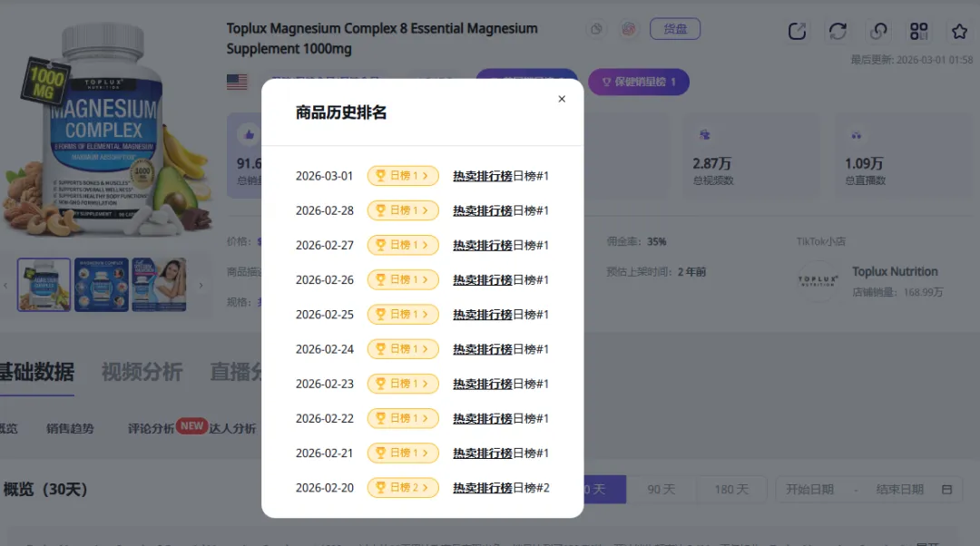Image resolution: width=980 pixels, height=546 pixels.
Task: Open the 日榜 1 badge for 2026-02-25
Action: point(403,314)
